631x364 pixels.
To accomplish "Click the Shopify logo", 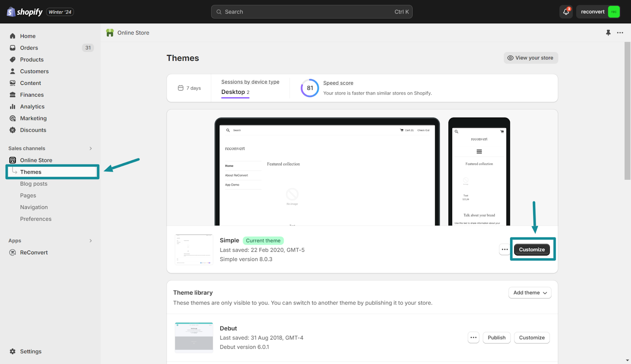I will [24, 12].
